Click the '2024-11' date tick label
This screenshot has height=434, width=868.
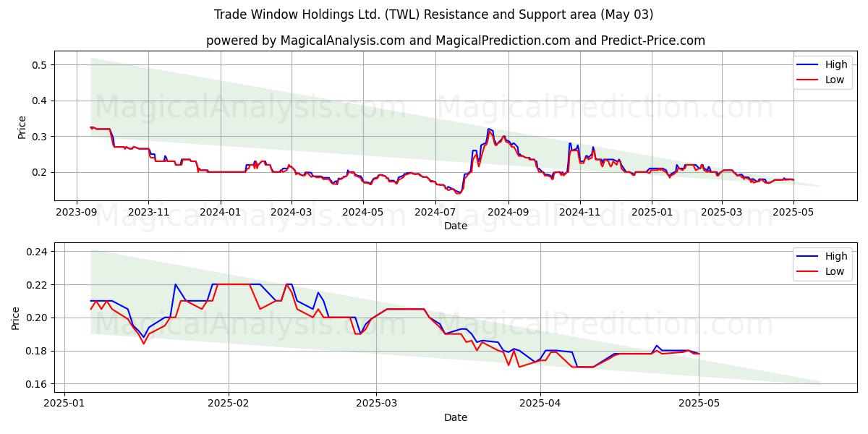pos(579,213)
